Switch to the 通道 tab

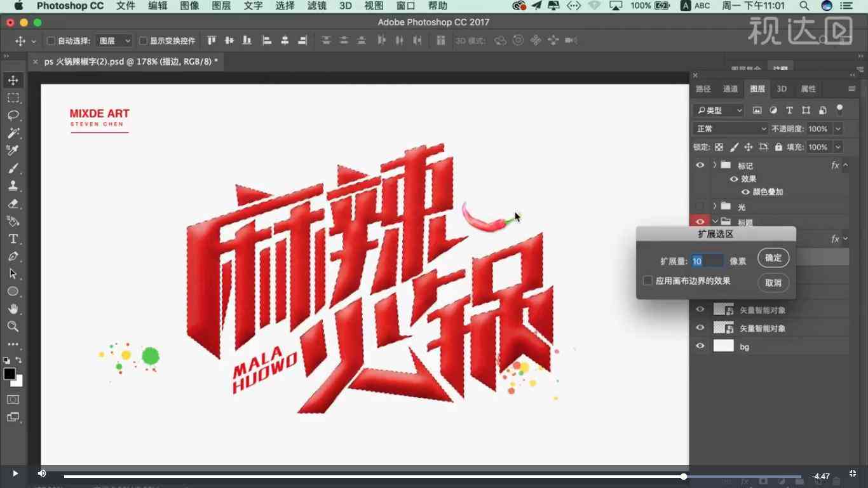(x=730, y=89)
